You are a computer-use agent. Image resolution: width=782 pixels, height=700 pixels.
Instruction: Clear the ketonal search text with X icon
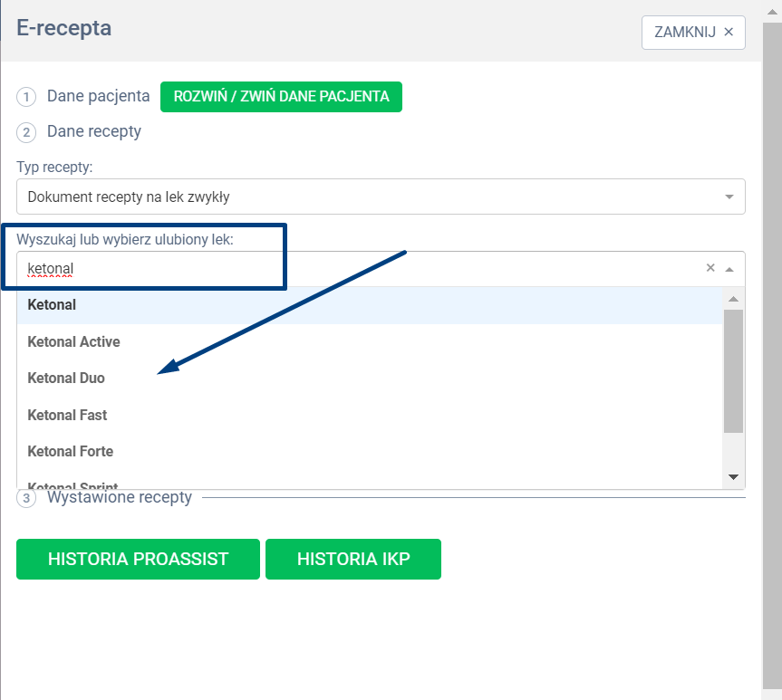click(x=710, y=268)
